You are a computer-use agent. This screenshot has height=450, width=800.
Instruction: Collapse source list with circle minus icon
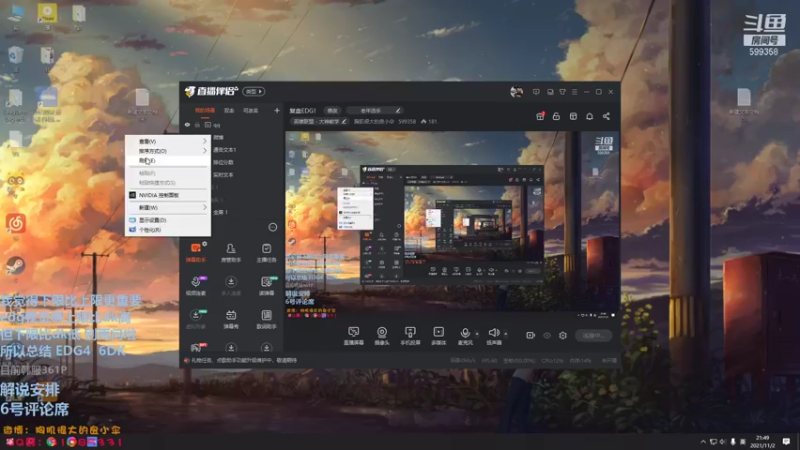(273, 227)
